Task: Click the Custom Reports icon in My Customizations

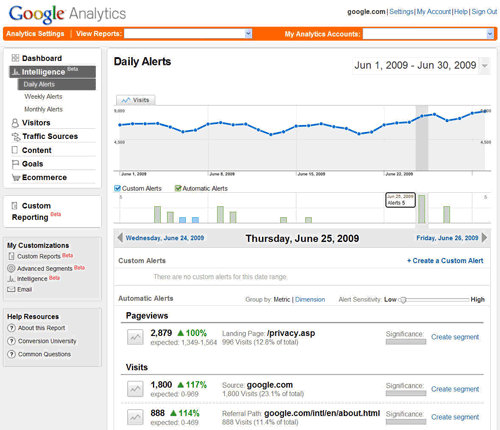Action: click(x=11, y=256)
